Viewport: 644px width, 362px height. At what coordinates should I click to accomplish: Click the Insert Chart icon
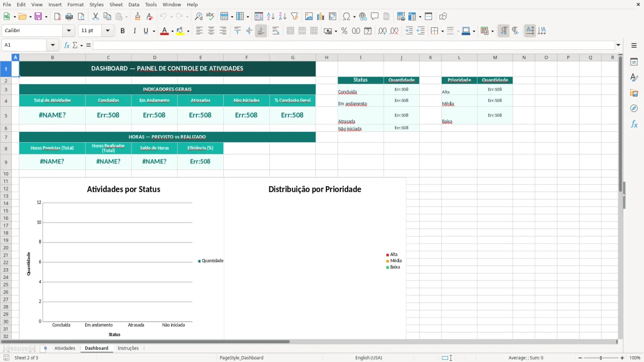coord(321,17)
